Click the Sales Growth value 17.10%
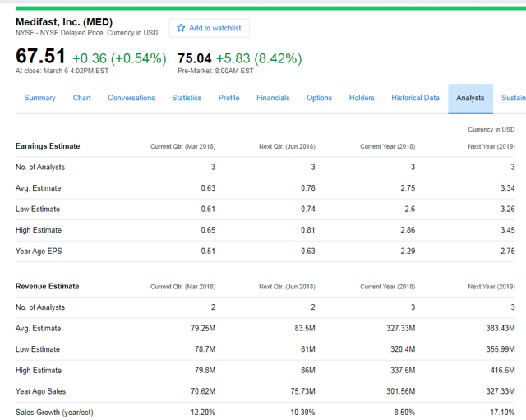The height and width of the screenshot is (420, 526). pos(502,413)
